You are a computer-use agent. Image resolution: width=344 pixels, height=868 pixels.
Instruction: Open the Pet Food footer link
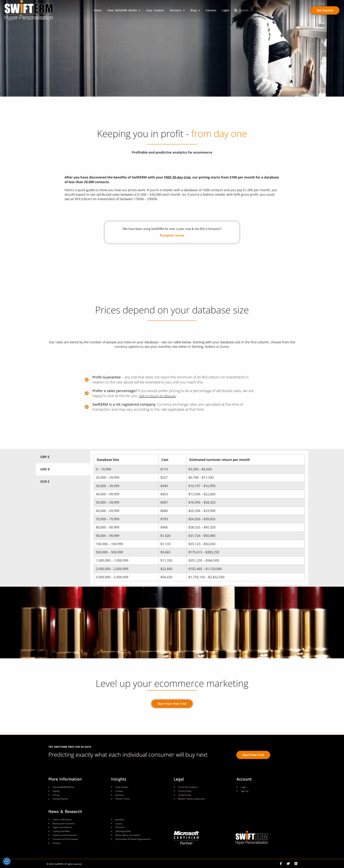[x=120, y=827]
